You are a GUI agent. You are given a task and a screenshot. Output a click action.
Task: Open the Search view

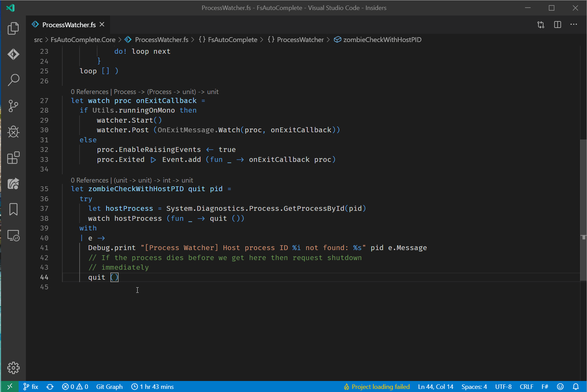tap(13, 80)
